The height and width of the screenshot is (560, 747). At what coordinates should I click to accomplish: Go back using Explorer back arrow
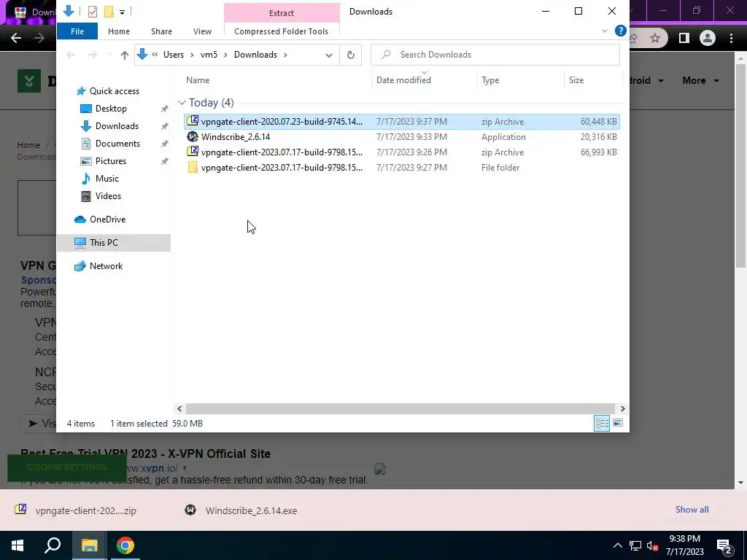click(71, 55)
